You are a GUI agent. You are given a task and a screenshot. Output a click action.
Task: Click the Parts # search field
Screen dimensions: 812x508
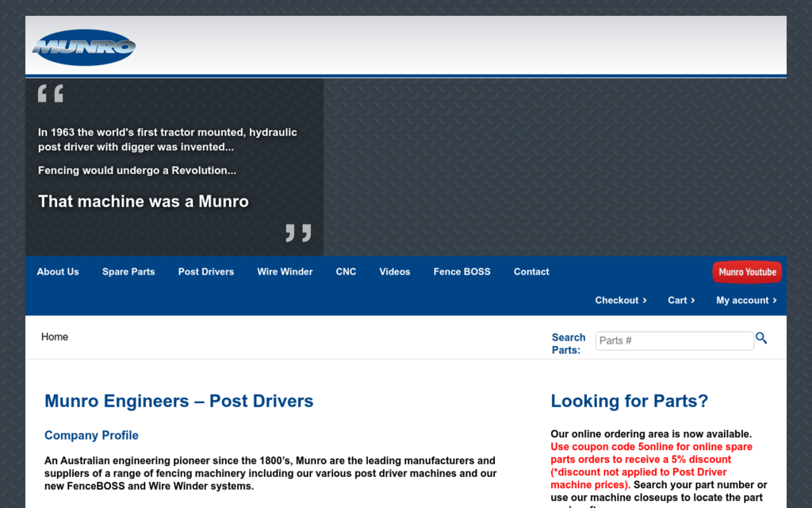click(x=674, y=341)
